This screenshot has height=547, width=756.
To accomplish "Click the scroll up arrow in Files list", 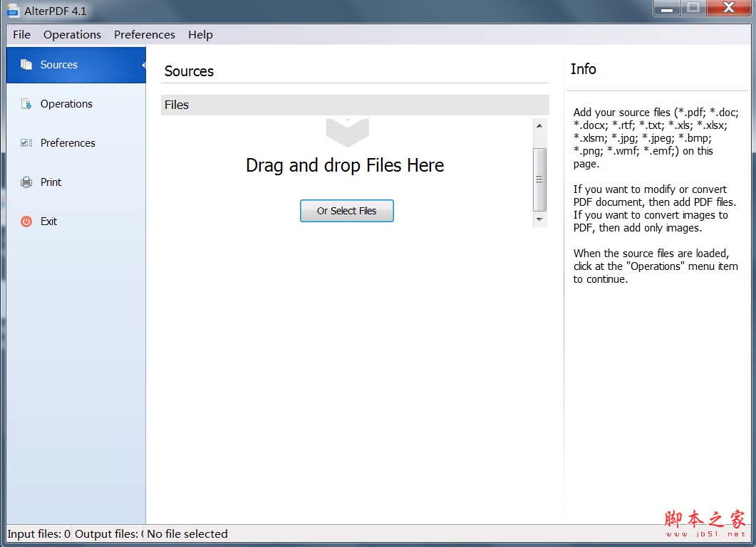I will (x=539, y=126).
